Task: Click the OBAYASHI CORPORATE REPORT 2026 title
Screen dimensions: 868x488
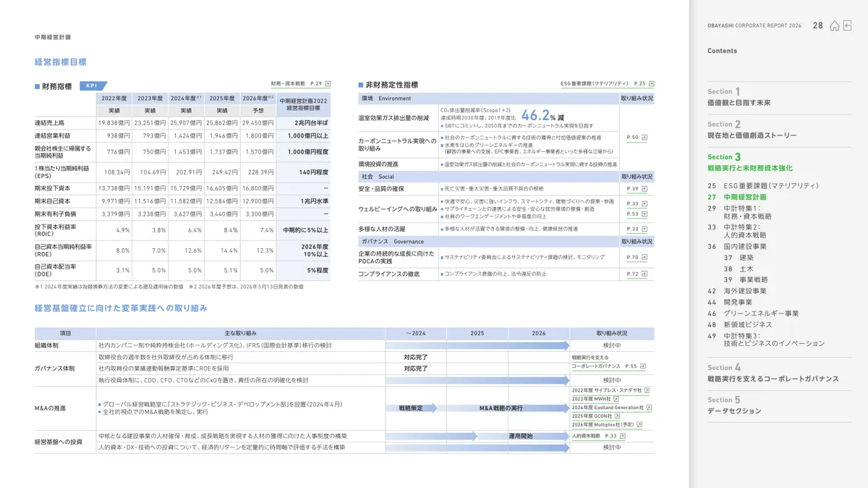Action: 754,25
